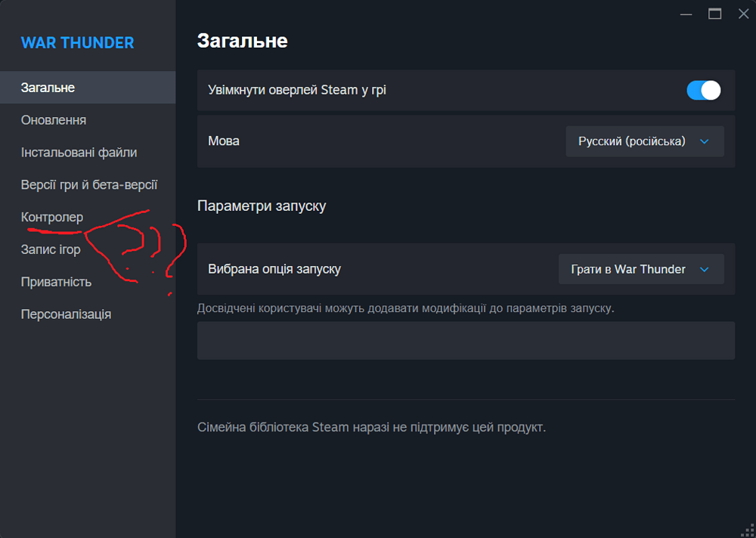Viewport: 756px width, 538px height.
Task: Select the Приватність section
Action: pos(88,282)
